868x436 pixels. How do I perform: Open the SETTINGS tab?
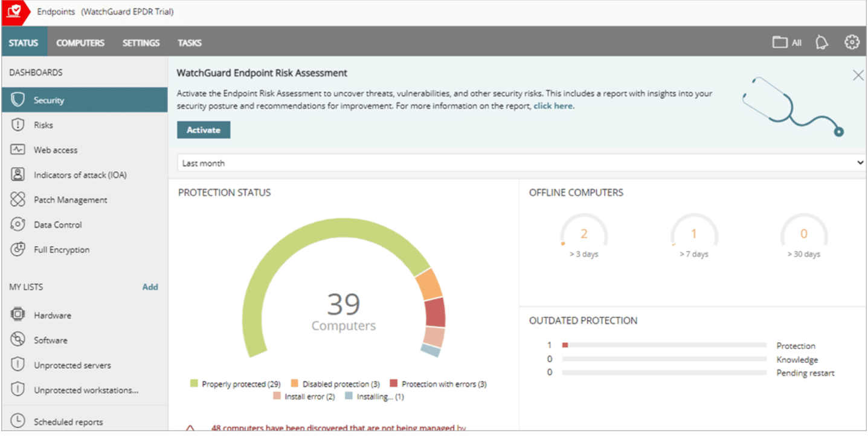pyautogui.click(x=141, y=43)
